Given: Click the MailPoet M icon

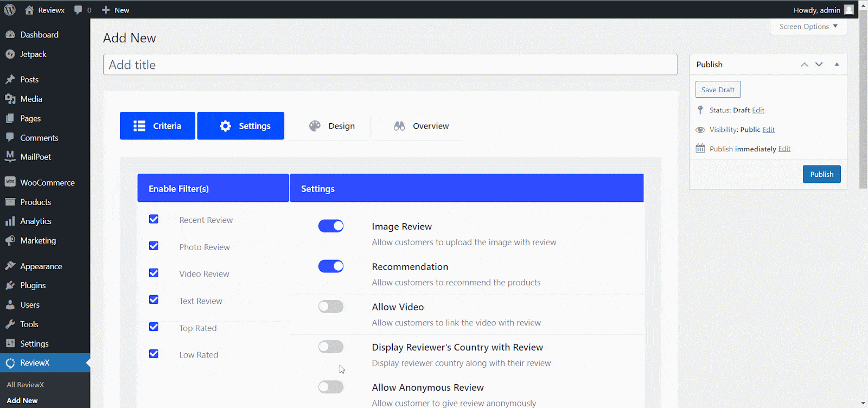Looking at the screenshot, I should (x=10, y=157).
